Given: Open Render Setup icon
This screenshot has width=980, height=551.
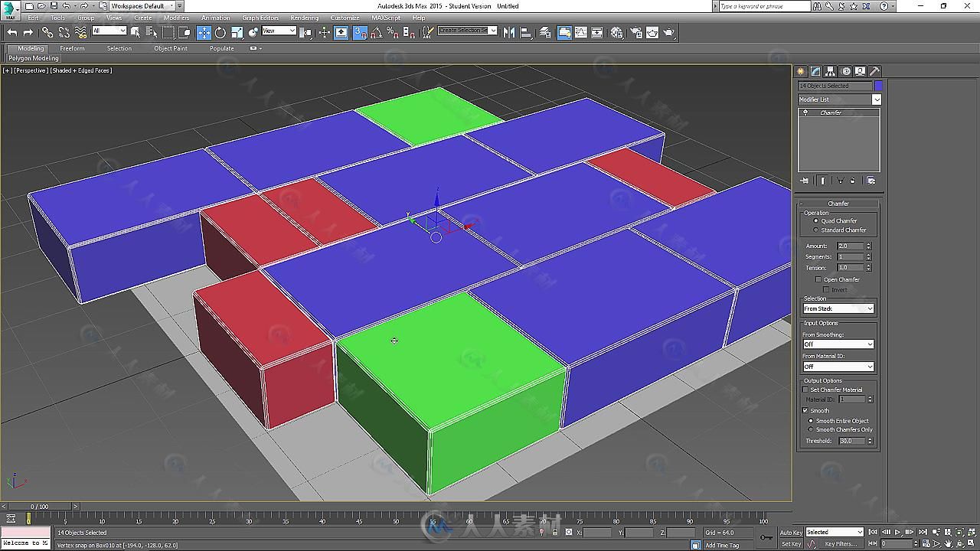Looking at the screenshot, I should 635,32.
